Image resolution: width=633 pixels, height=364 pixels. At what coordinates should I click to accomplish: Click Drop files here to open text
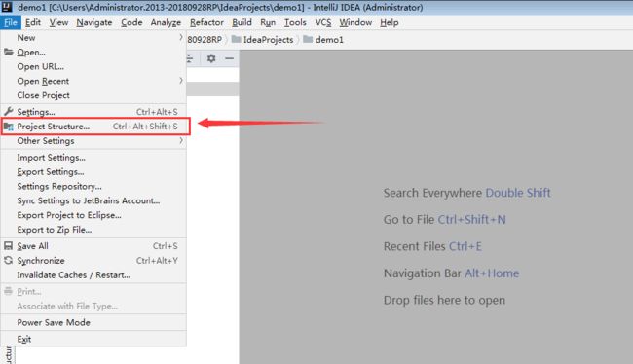coord(444,300)
